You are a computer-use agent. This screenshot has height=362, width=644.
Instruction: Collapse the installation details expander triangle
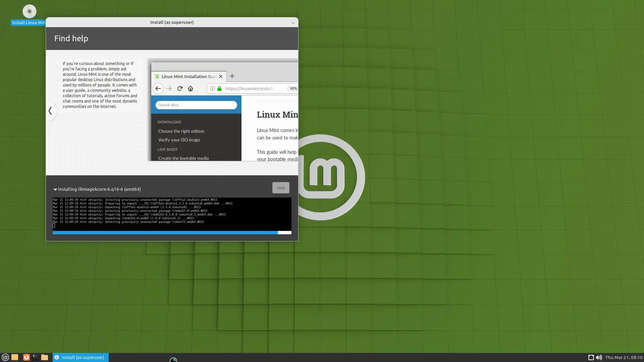pyautogui.click(x=55, y=189)
